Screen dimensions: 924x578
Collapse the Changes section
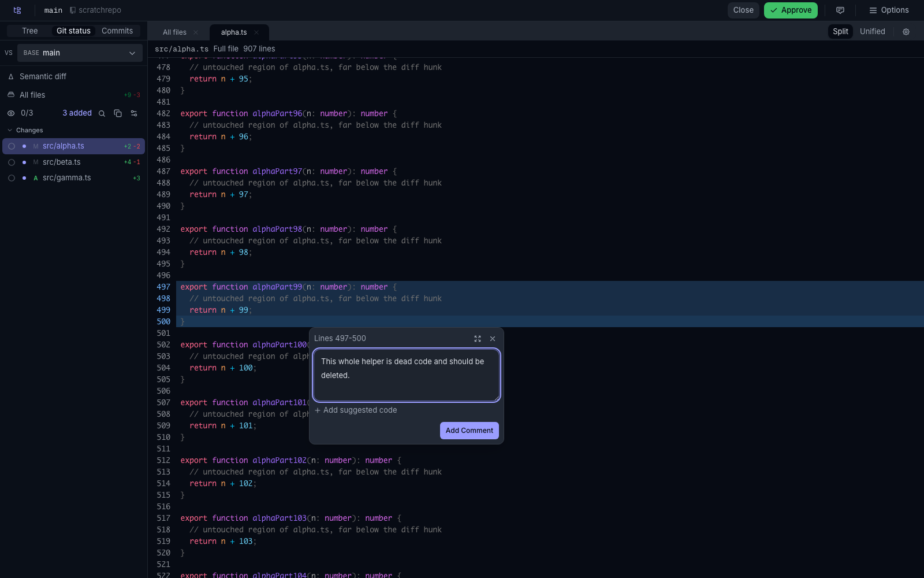coord(25,130)
